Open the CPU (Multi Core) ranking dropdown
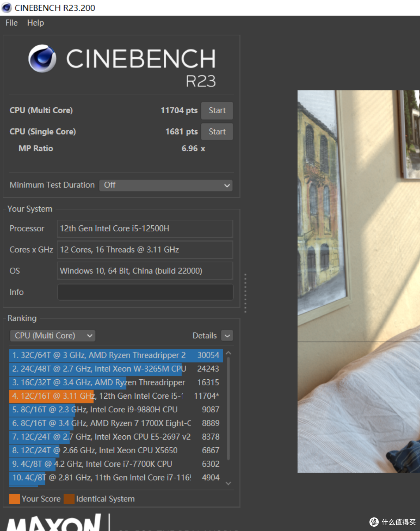Screen dimensions: 420x531 [52, 336]
